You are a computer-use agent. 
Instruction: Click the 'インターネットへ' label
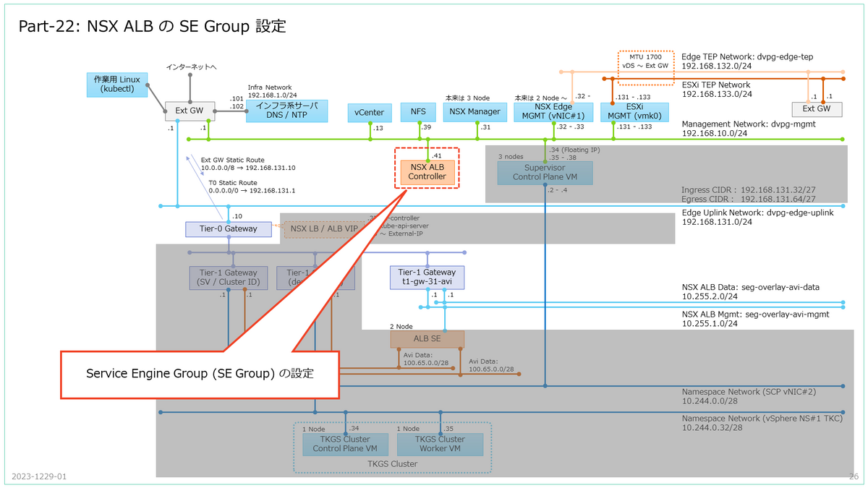pos(192,67)
